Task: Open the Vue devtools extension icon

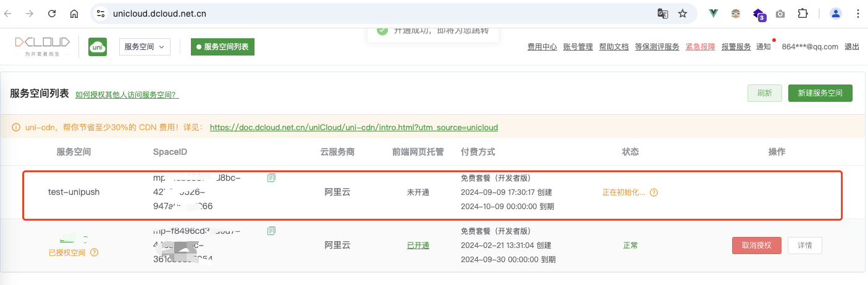Action: (x=714, y=14)
